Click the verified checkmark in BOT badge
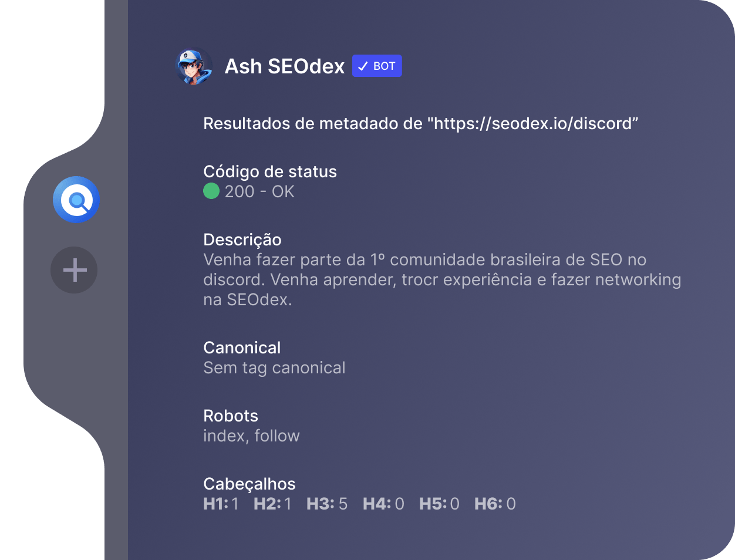Viewport: 735px width, 560px height. coord(363,66)
